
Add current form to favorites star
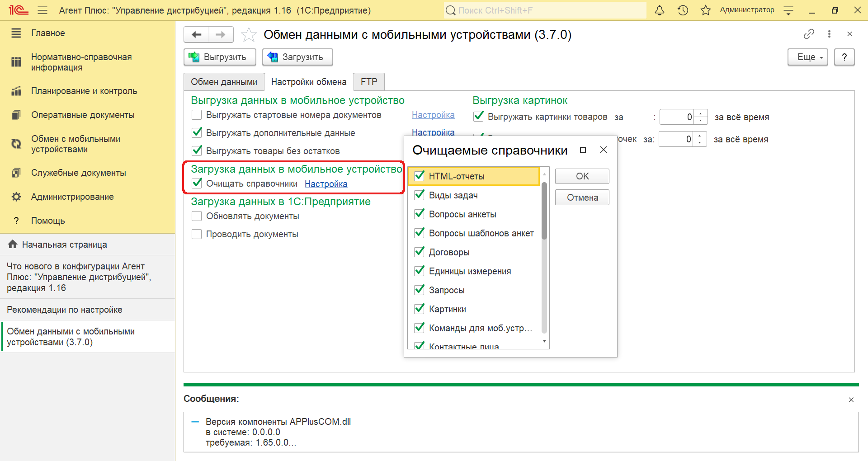point(249,35)
